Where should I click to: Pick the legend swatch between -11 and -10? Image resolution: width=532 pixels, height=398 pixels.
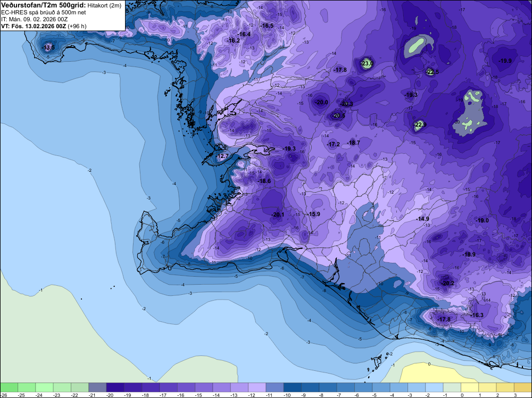pyautogui.click(x=275, y=388)
